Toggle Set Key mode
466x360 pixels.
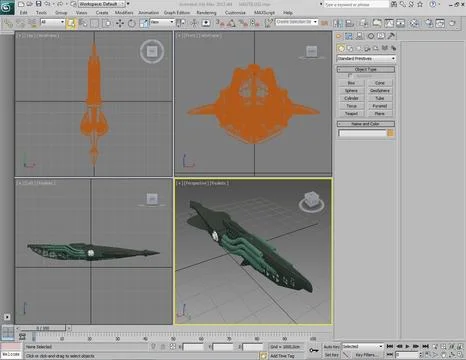coord(331,355)
